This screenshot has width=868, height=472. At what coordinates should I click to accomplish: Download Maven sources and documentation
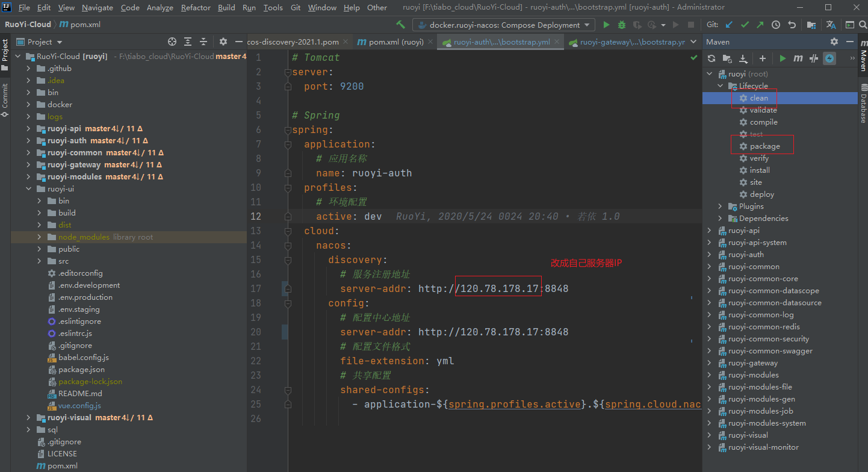pos(743,58)
